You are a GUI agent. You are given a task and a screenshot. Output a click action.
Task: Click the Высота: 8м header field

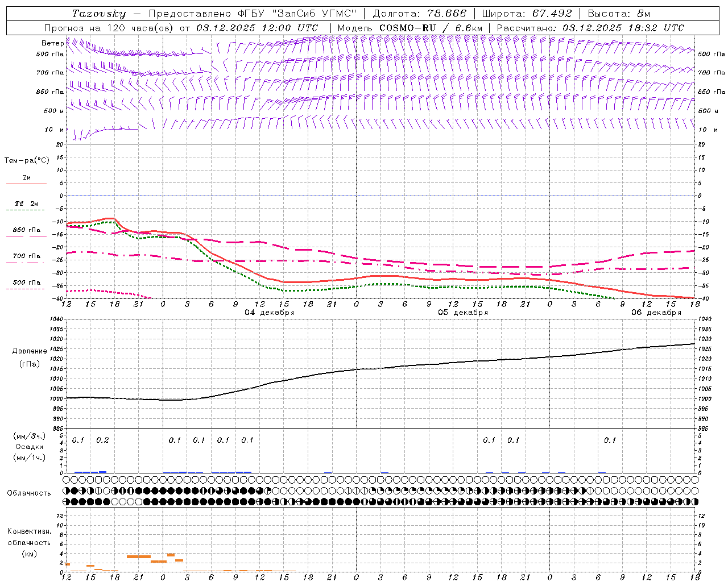click(619, 14)
